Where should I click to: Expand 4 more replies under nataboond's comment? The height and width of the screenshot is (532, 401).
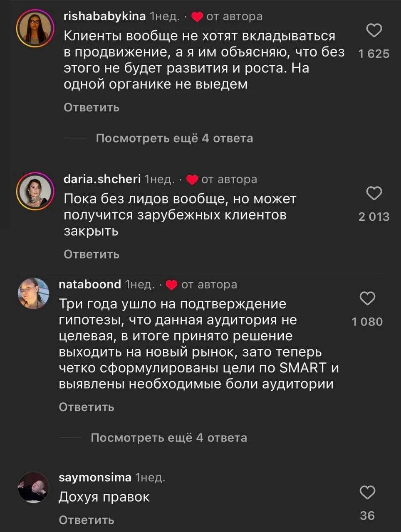tap(169, 438)
